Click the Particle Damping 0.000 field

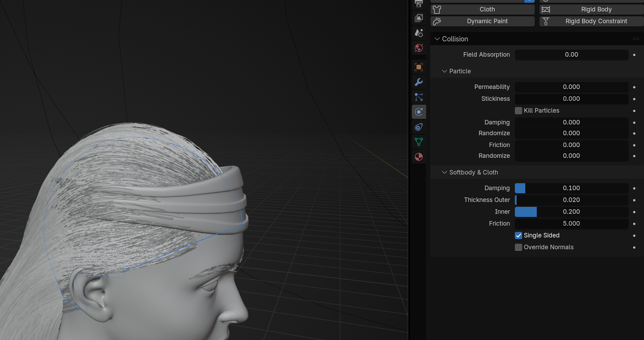tap(572, 122)
